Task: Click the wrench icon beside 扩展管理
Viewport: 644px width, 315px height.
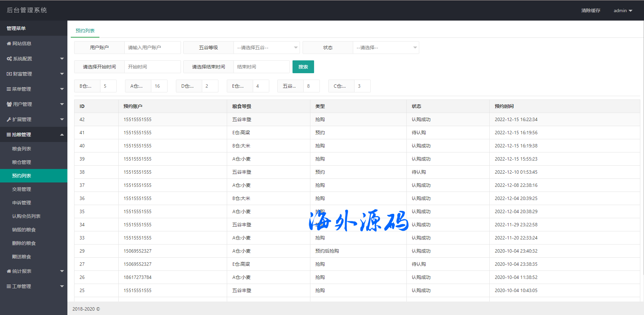Action: (x=9, y=119)
